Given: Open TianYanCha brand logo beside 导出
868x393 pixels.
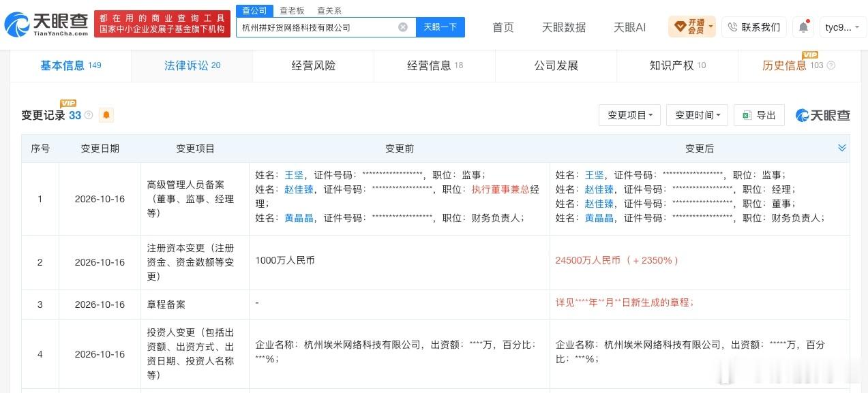Looking at the screenshot, I should pyautogui.click(x=823, y=115).
